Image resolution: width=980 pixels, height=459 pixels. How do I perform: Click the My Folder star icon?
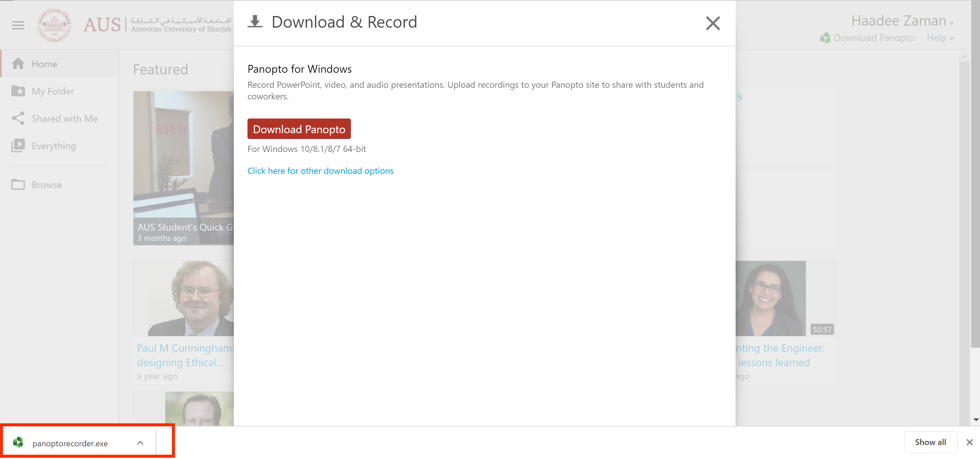pos(18,91)
